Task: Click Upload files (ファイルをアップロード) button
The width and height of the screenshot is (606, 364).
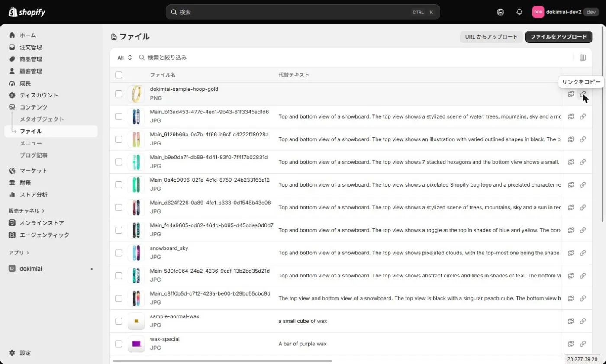Action: [x=559, y=37]
